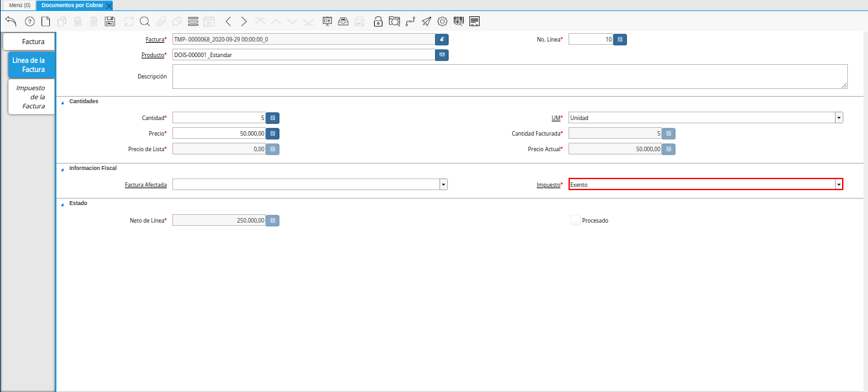Open the Help question mark icon
This screenshot has height=392, width=868.
(29, 21)
